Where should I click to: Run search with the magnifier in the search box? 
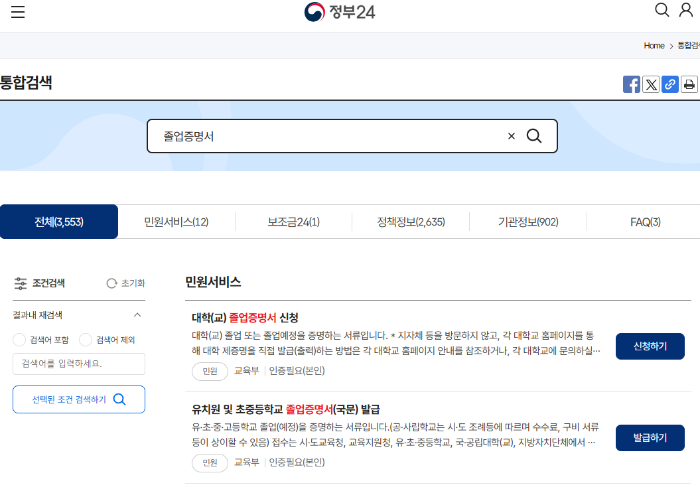(x=534, y=136)
